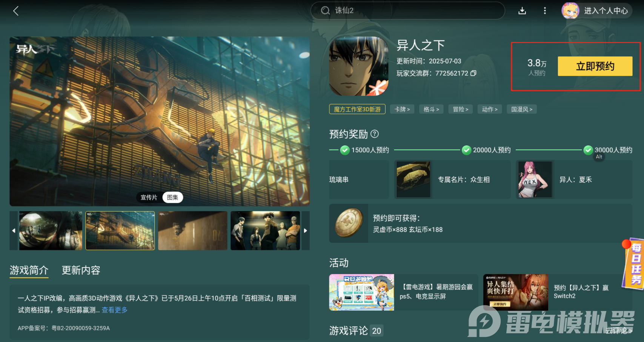Go back using the top-left arrow
Viewport: 644px width, 342px height.
point(16,11)
